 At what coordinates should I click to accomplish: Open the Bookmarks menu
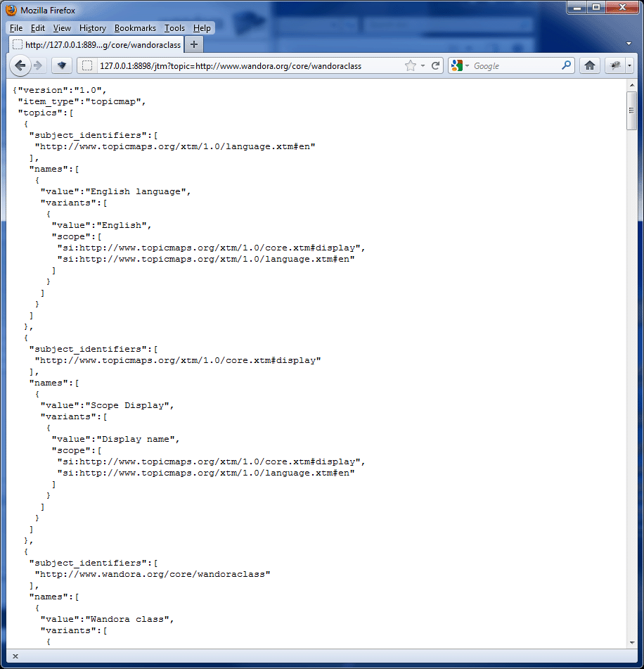(x=135, y=28)
